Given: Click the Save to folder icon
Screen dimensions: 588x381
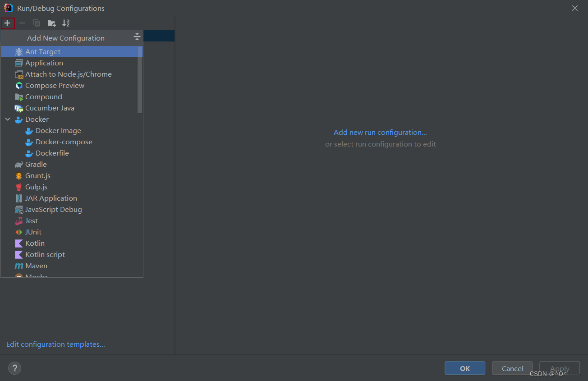Looking at the screenshot, I should tap(52, 23).
